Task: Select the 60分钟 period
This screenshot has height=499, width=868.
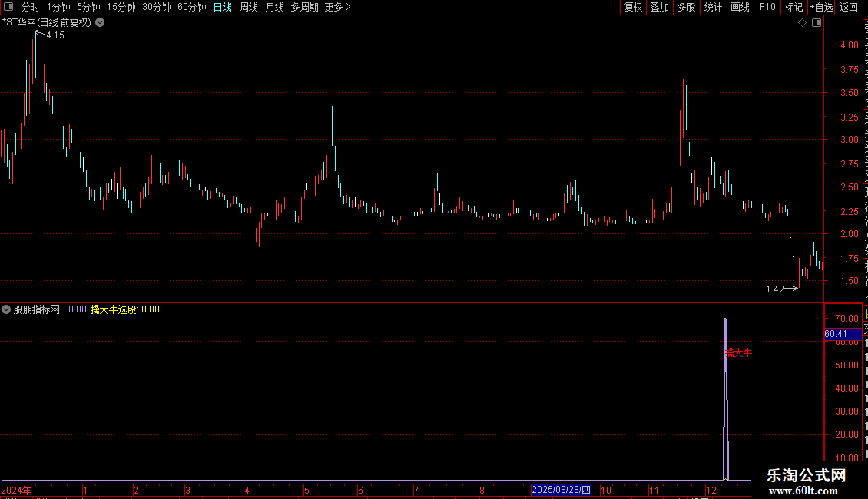Action: 192,7
